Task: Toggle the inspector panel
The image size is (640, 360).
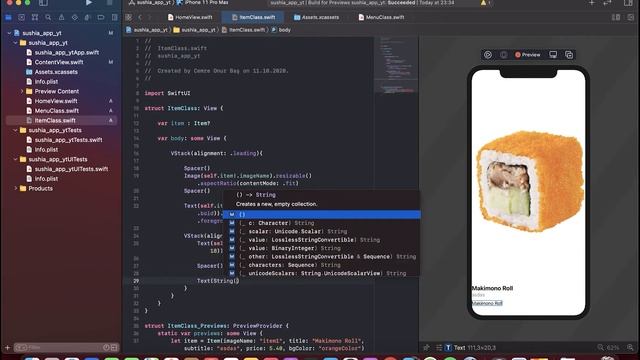Action: pyautogui.click(x=628, y=3)
